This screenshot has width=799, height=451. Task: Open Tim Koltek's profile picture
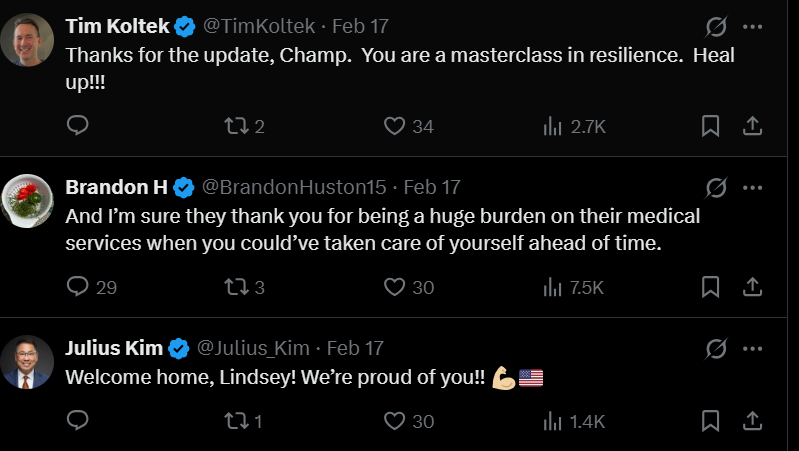(x=27, y=40)
